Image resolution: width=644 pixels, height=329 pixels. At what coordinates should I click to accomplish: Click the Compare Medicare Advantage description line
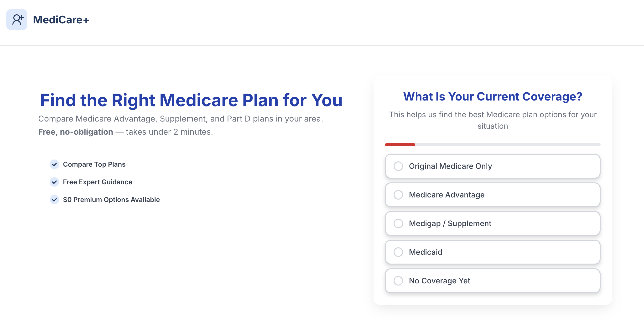coord(181,119)
